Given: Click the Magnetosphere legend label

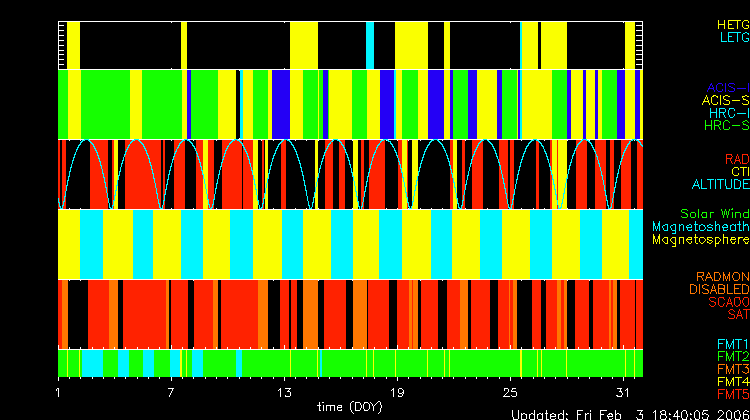Looking at the screenshot, I should pos(700,240).
